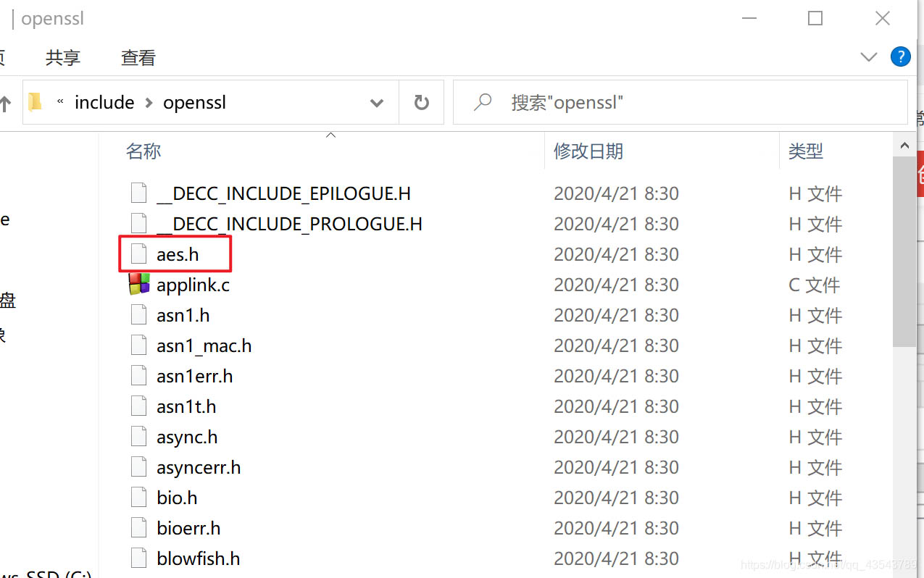This screenshot has width=924, height=578.
Task: Show hidden path segments via the double chevron
Action: click(60, 102)
